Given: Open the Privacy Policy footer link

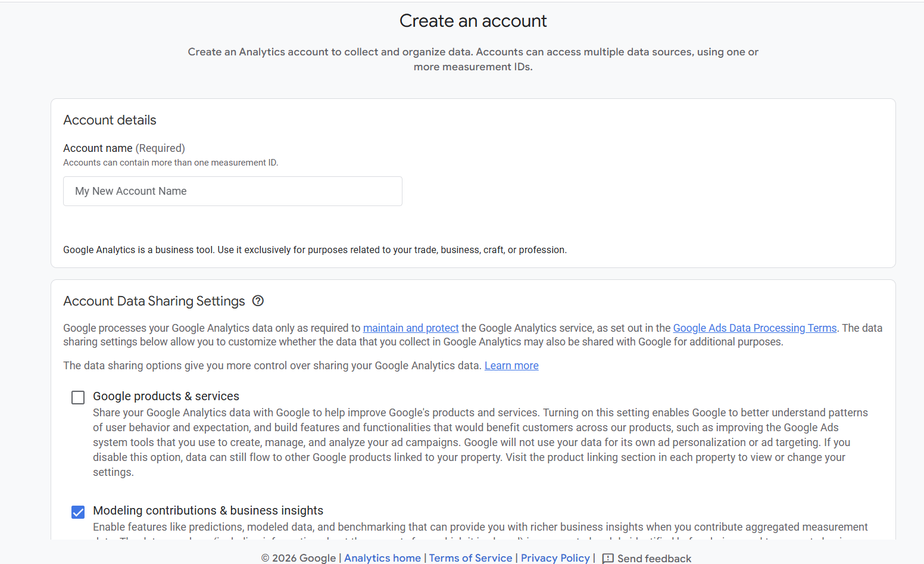Looking at the screenshot, I should tap(555, 558).
